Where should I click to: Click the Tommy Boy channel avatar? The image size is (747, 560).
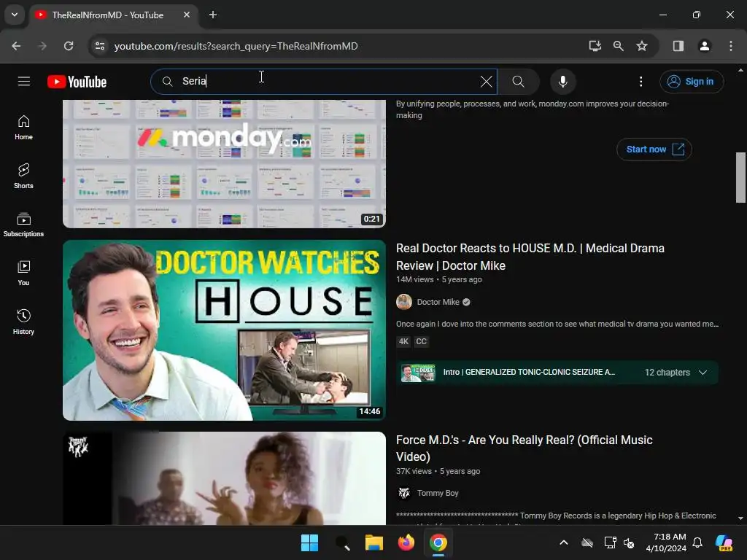coord(404,493)
